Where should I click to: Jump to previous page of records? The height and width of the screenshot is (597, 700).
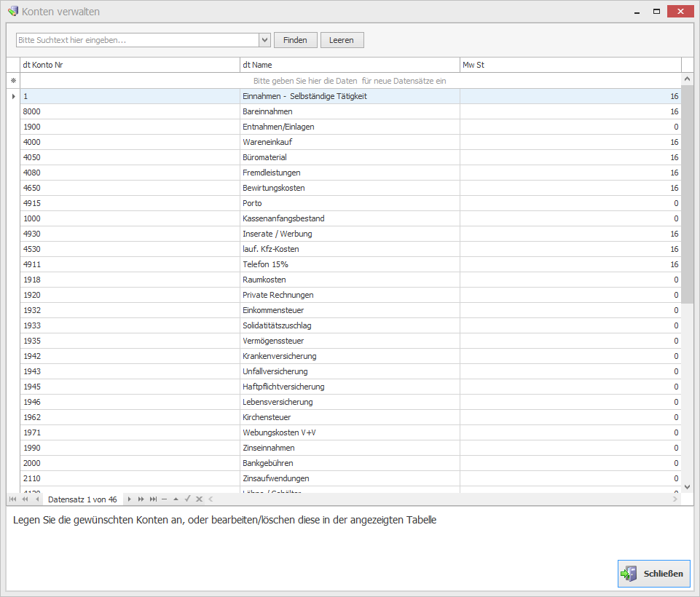[25, 499]
